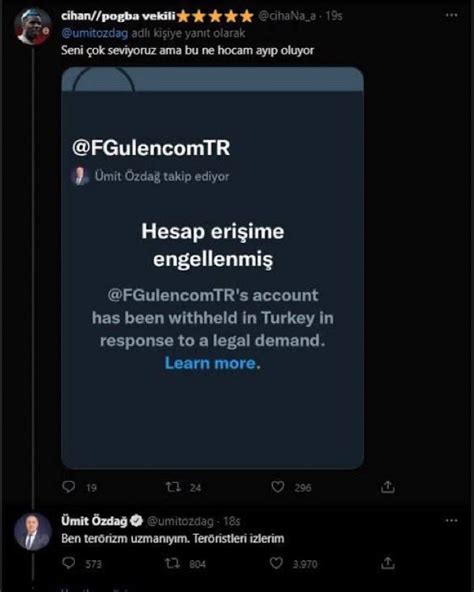
Task: Open cihan's profile picture
Action: pos(32,26)
